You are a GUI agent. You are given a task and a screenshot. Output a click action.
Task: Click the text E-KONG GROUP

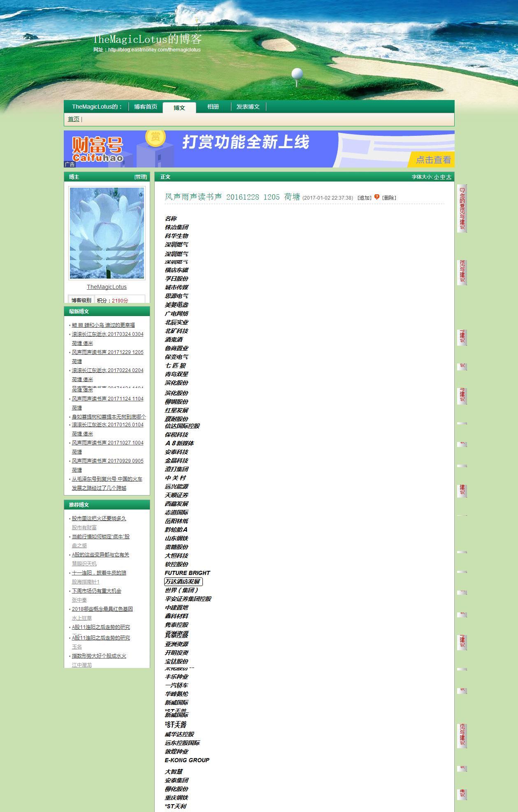tap(187, 760)
